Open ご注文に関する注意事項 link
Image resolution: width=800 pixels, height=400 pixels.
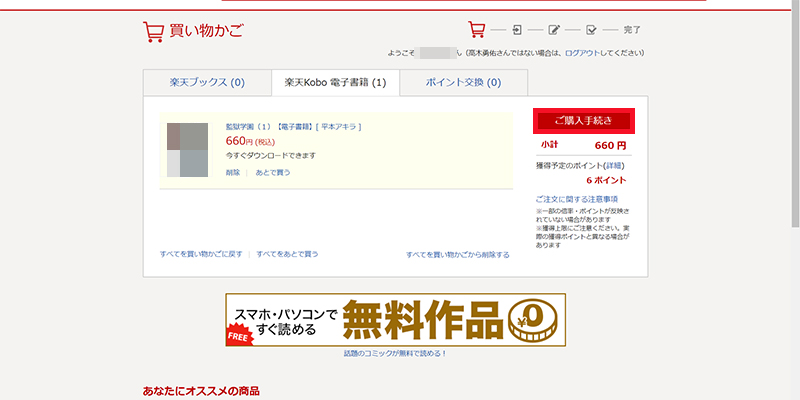coord(576,199)
